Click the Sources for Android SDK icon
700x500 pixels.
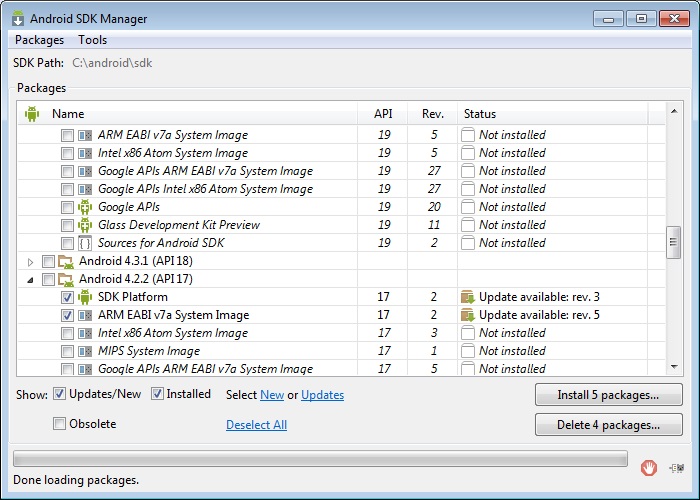click(85, 243)
